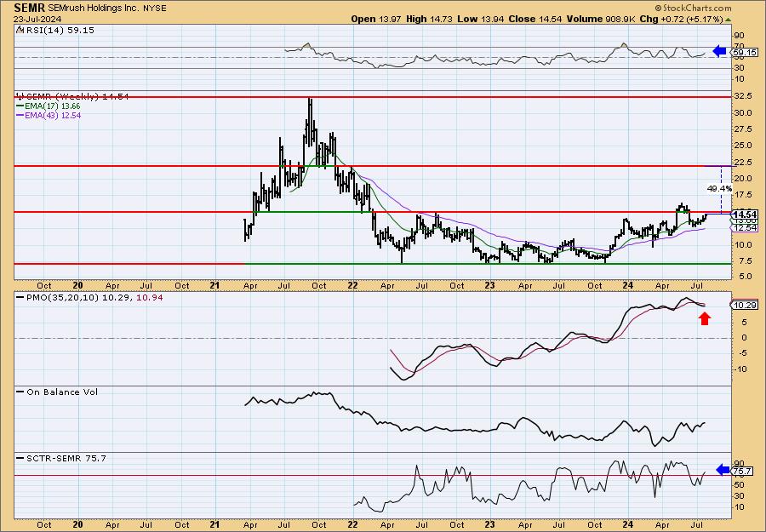The image size is (766, 532).
Task: Click the 27.5 price axis label
Action: point(742,129)
